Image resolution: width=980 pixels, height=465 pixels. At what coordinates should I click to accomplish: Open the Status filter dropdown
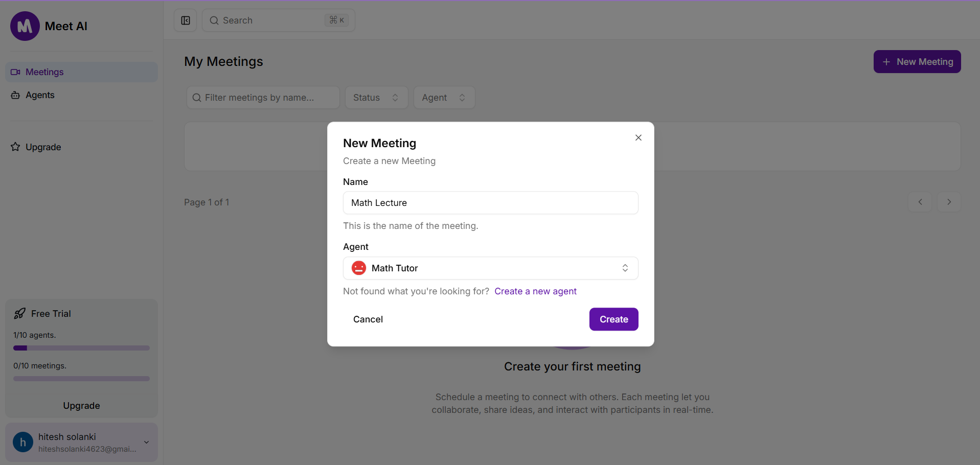point(376,98)
